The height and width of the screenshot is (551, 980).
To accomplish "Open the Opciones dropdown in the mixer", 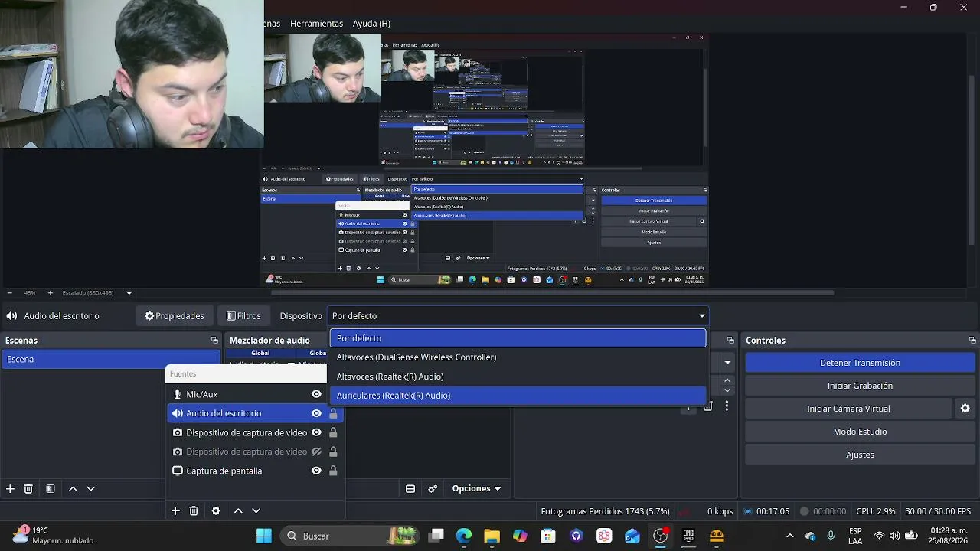I will [476, 488].
